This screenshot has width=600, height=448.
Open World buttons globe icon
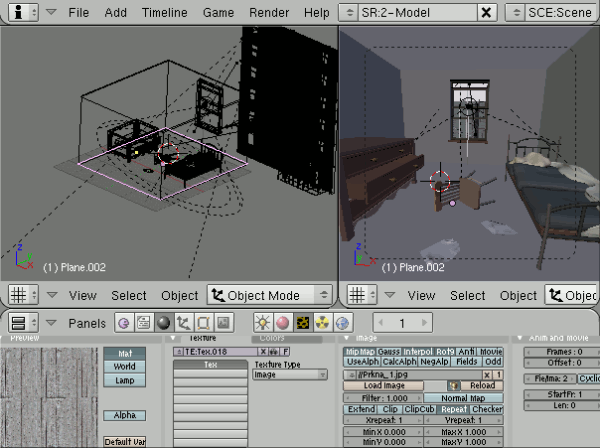(x=342, y=323)
